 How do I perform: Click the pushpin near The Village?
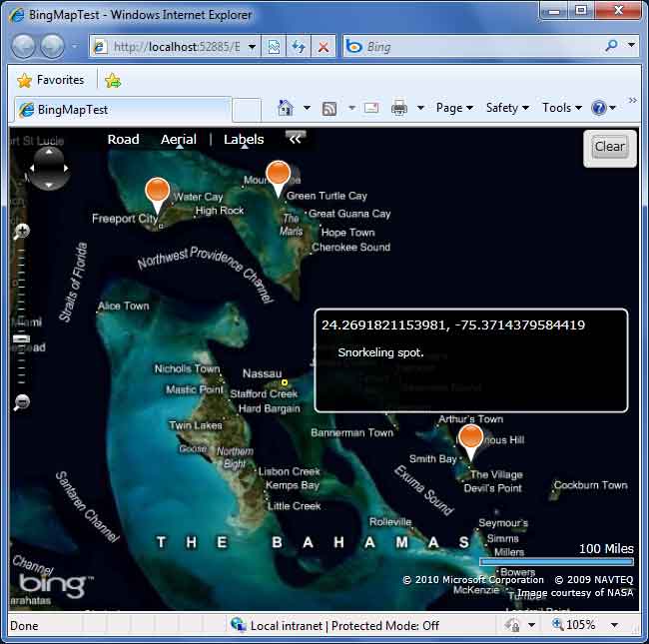pyautogui.click(x=470, y=442)
